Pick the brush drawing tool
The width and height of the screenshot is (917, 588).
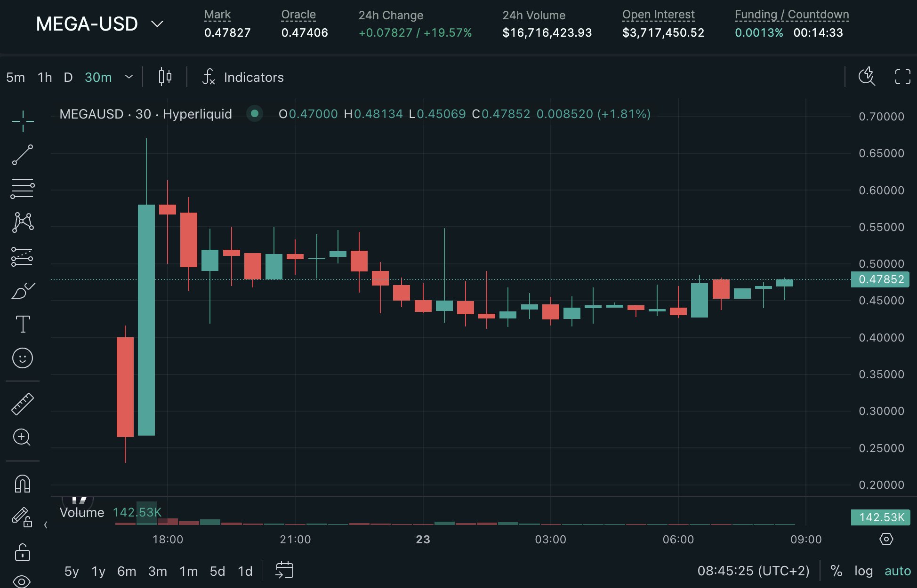click(22, 291)
